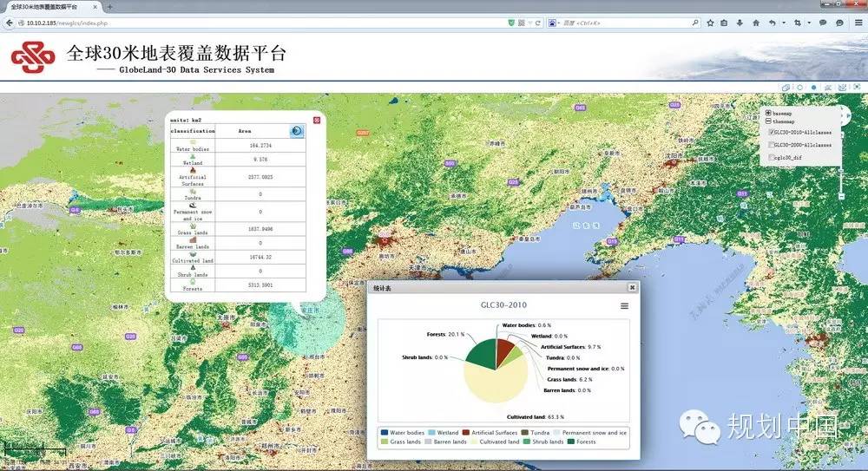
Task: Click the eraser icon in the map toolbar
Action: (786, 88)
